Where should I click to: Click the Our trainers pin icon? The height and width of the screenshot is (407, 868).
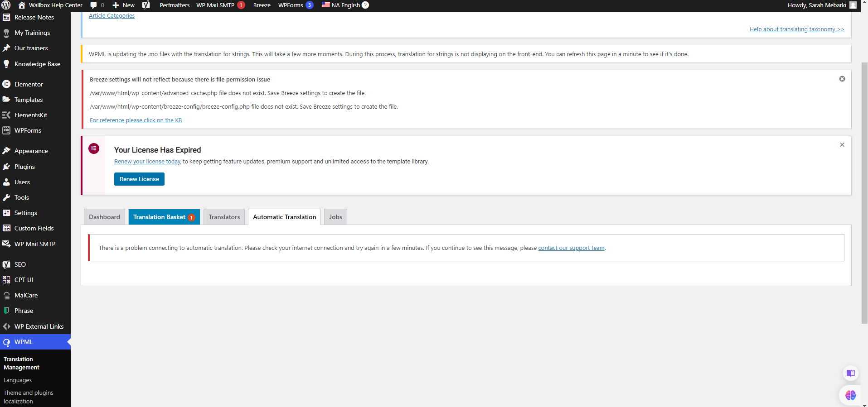(6, 48)
